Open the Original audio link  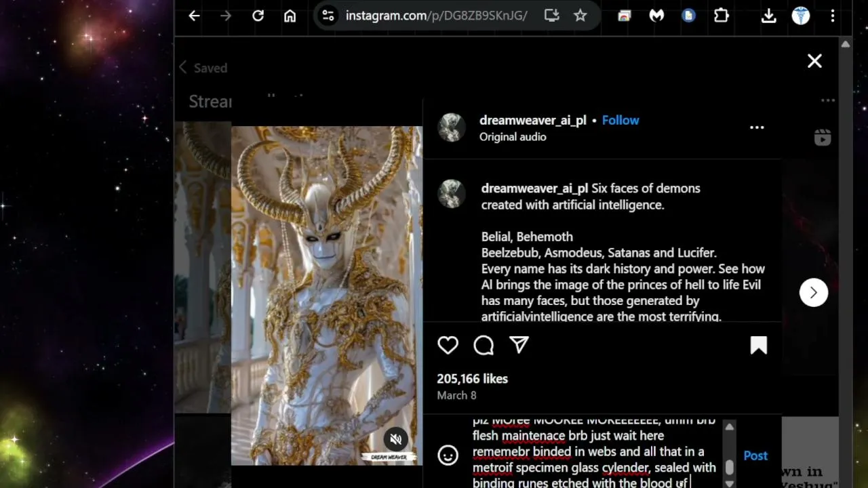point(513,137)
